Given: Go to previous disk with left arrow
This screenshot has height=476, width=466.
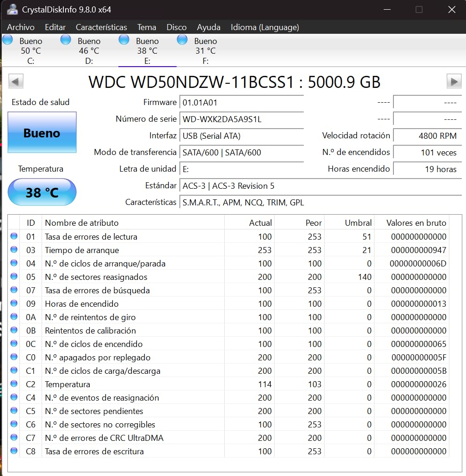Looking at the screenshot, I should tap(16, 81).
